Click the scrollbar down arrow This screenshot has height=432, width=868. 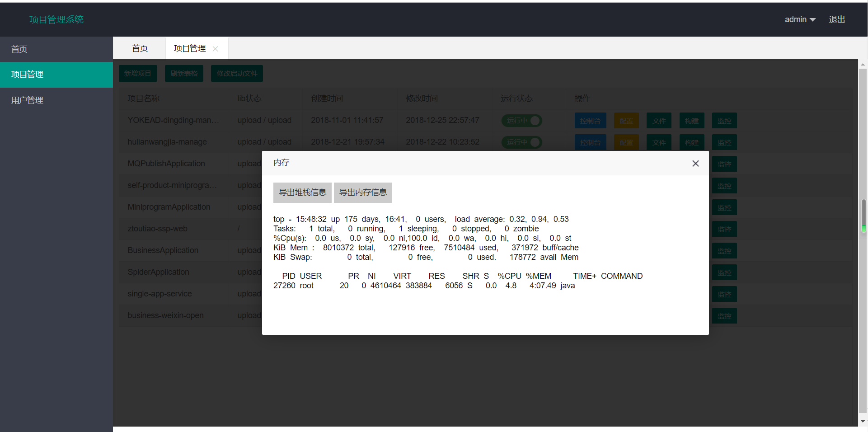[863, 421]
